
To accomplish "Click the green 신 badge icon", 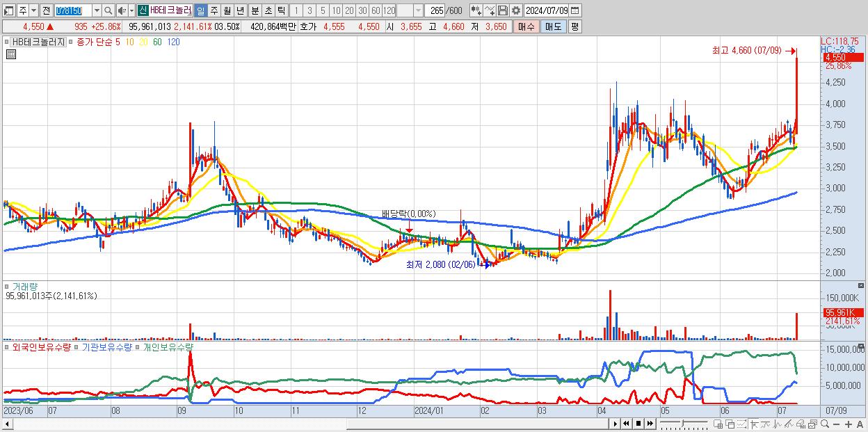I will (x=143, y=10).
